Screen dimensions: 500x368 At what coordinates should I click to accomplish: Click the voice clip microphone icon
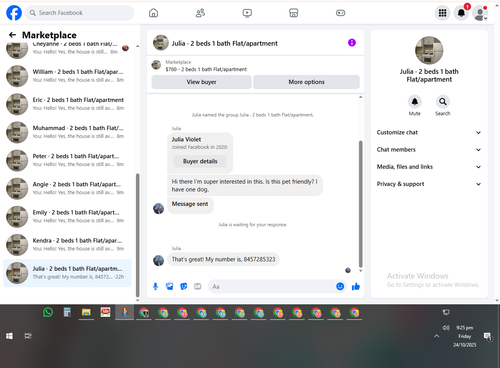[155, 286]
